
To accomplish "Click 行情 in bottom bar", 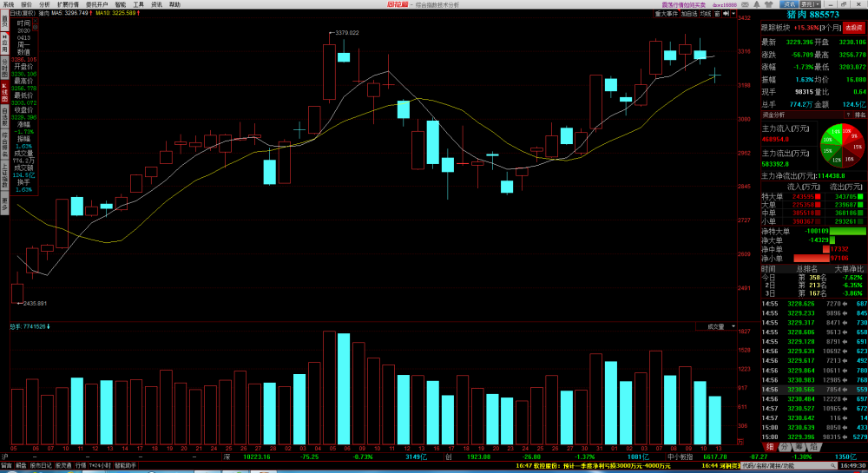I will (x=80, y=466).
